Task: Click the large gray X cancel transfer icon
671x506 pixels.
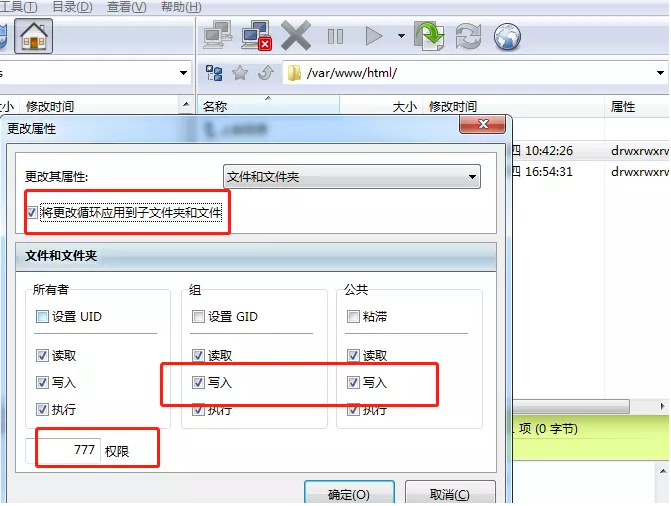Action: click(296, 36)
